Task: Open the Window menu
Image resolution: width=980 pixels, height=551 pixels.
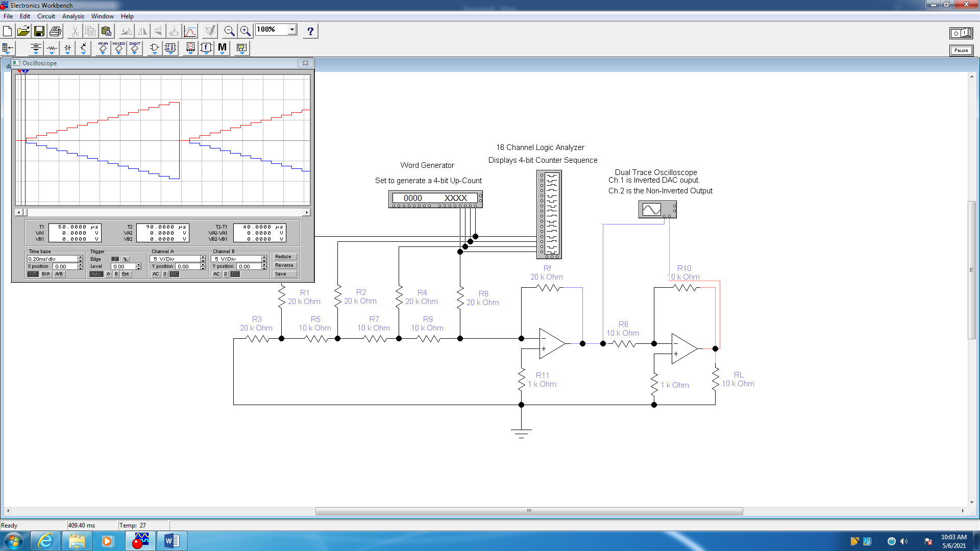Action: point(103,16)
